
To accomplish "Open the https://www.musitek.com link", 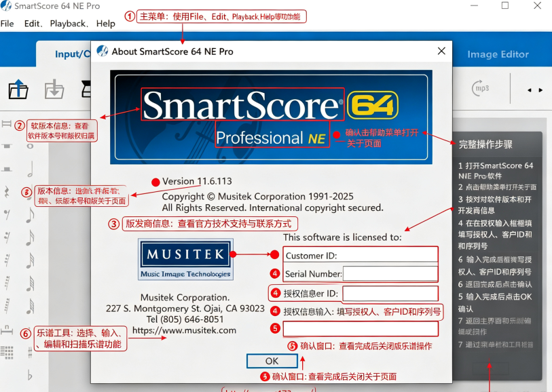I will [184, 330].
